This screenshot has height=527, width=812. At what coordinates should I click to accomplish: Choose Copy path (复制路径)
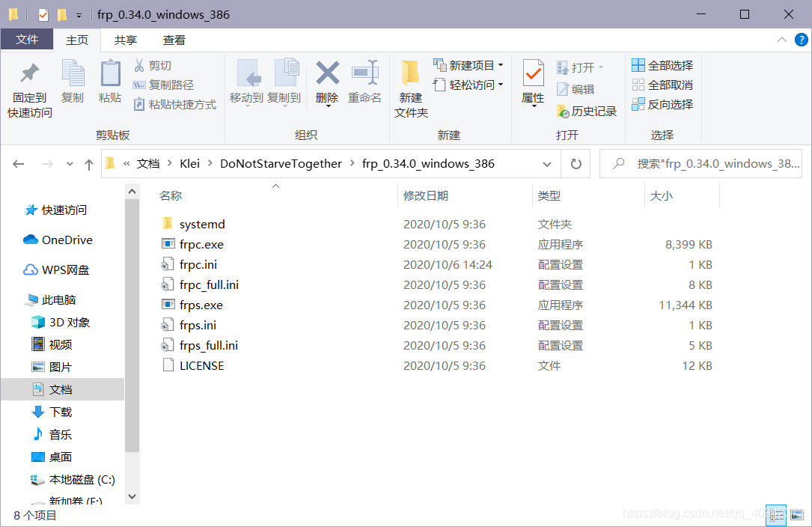tap(164, 85)
